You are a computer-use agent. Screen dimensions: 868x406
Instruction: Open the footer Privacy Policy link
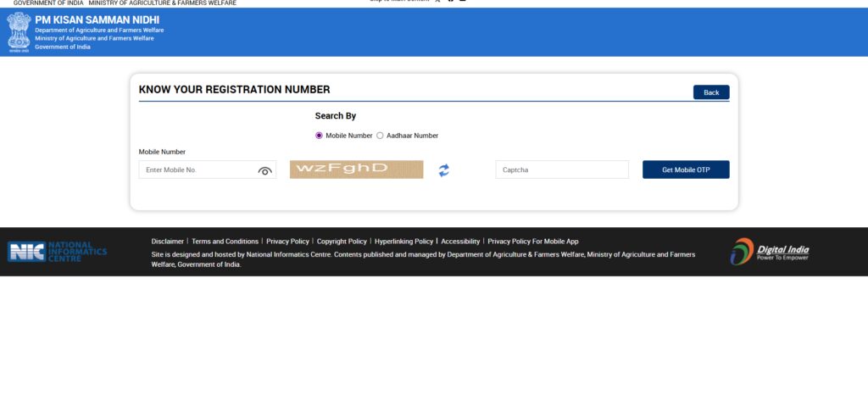tap(287, 242)
